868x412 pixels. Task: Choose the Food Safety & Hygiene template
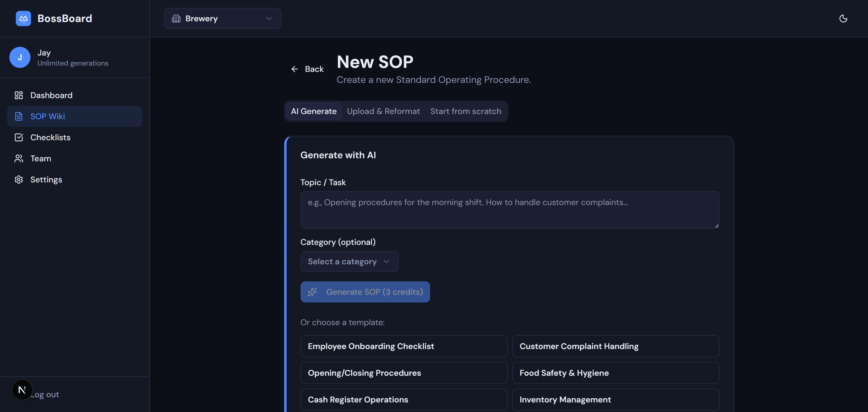click(615, 373)
